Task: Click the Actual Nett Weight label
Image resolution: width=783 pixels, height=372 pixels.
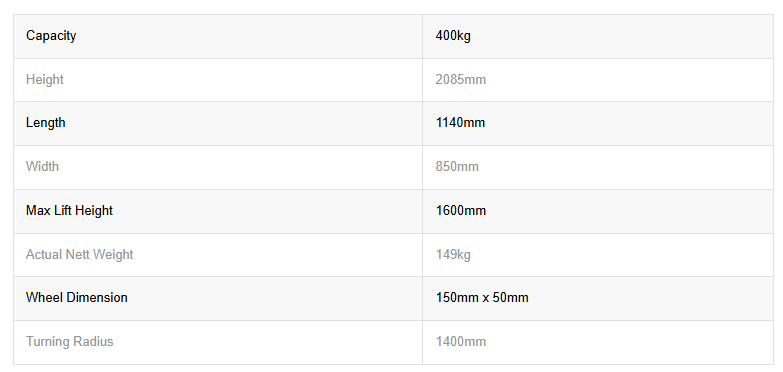Action: point(79,255)
